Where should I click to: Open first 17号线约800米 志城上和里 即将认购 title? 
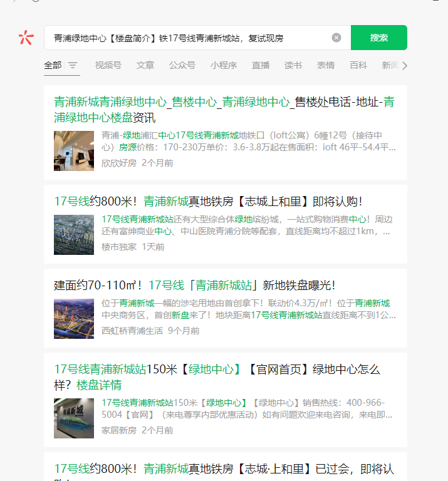coord(208,202)
